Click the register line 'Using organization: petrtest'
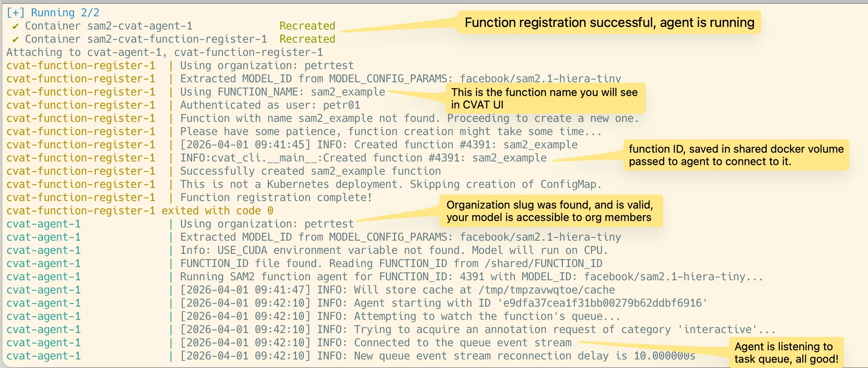868x368 pixels. click(267, 66)
